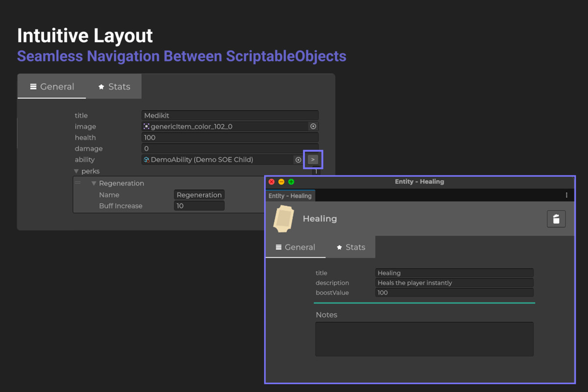
Task: Grab the Regeneration row drag handle
Action: pyautogui.click(x=77, y=183)
